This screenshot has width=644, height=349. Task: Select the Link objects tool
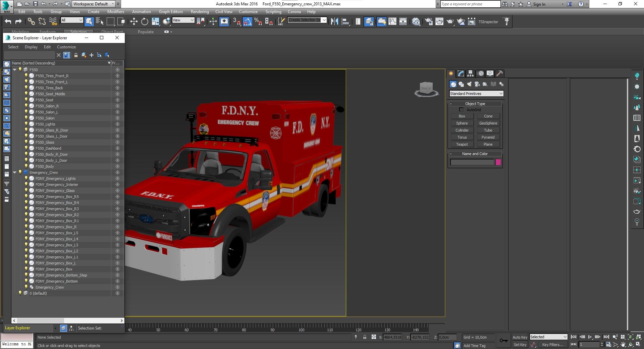point(31,22)
